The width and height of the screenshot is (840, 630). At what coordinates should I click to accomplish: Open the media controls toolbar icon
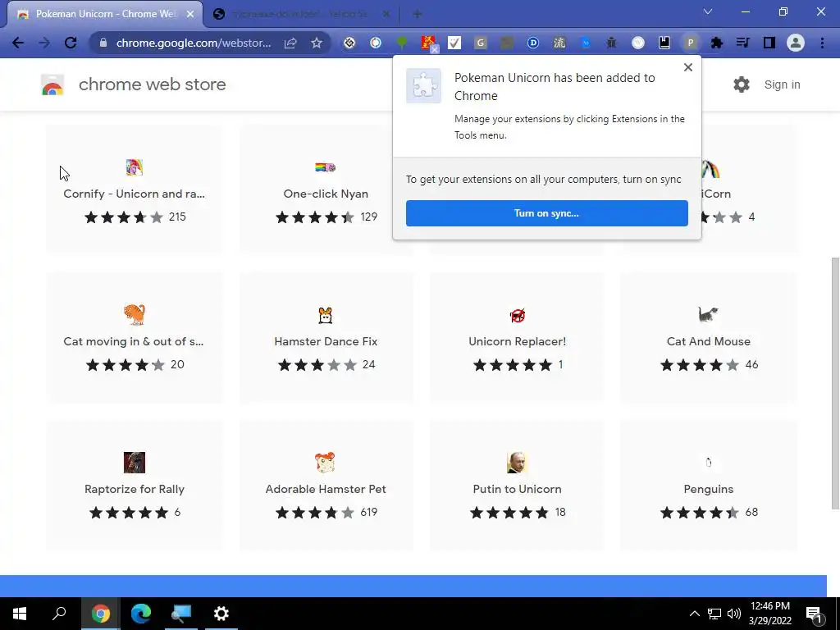(743, 43)
